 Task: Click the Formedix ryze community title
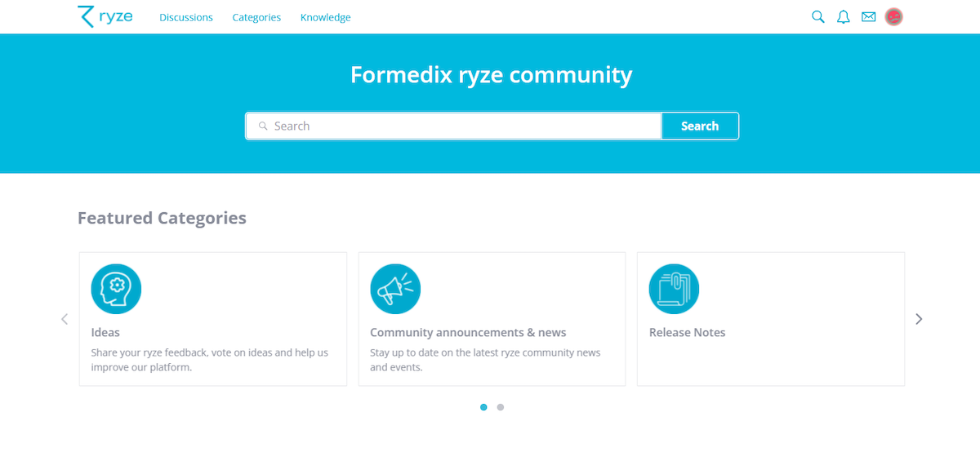click(x=491, y=74)
